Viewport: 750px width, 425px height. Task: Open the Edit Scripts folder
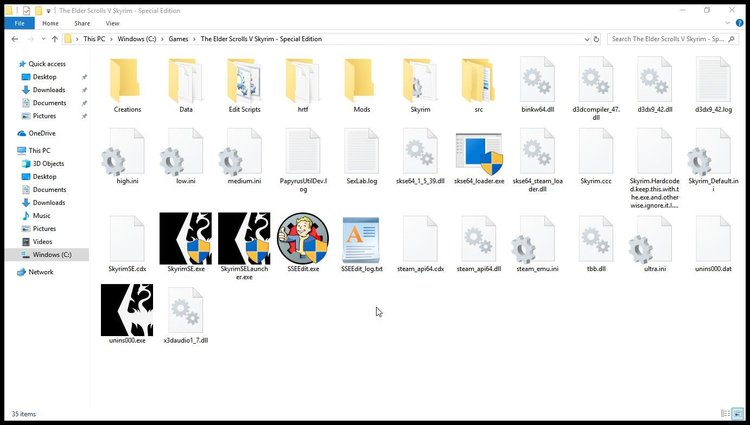coord(244,85)
